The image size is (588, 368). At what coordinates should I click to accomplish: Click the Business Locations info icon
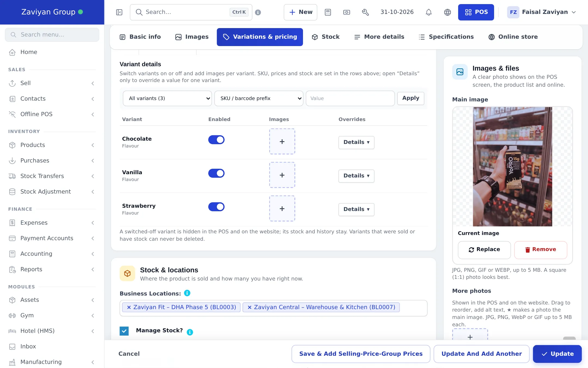tap(187, 293)
